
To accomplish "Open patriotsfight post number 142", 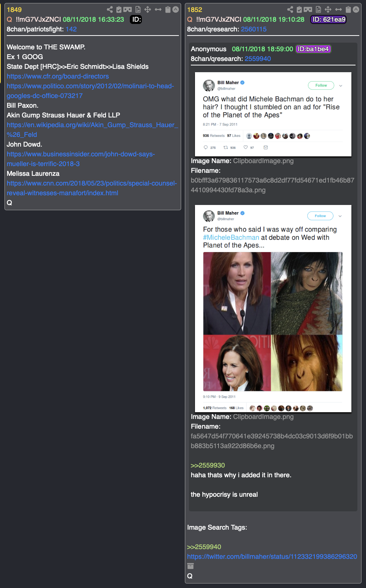I will tap(71, 29).
